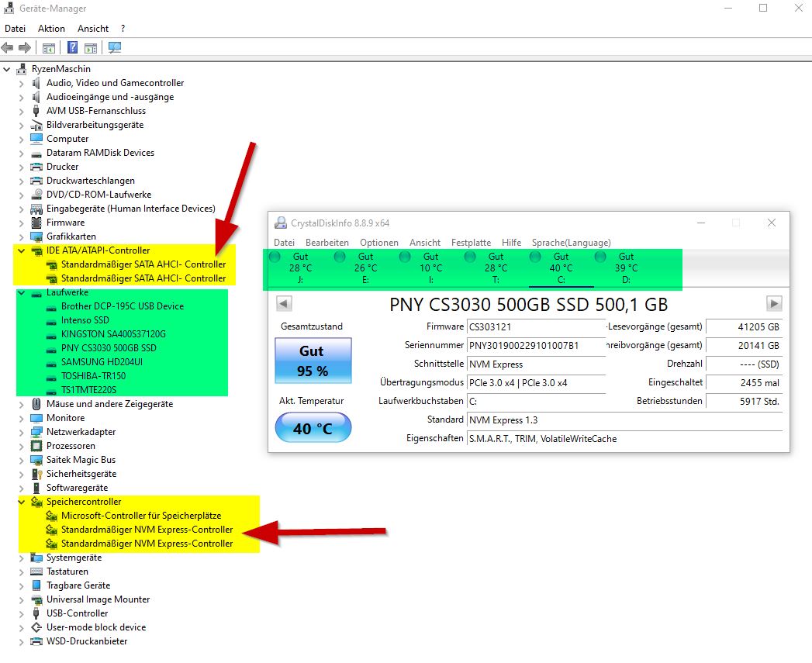Click the CrystalDiskInfo title bar app icon
This screenshot has height=663, width=812.
[x=281, y=223]
